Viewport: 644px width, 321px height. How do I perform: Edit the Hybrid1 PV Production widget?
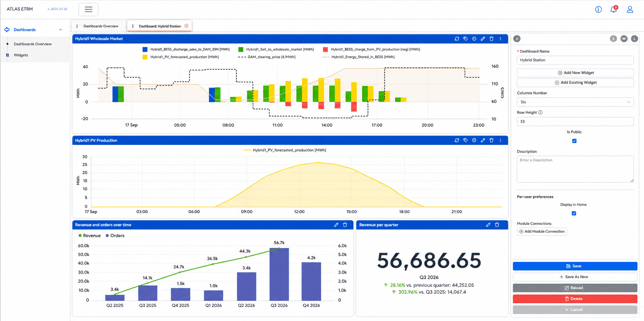(483, 140)
